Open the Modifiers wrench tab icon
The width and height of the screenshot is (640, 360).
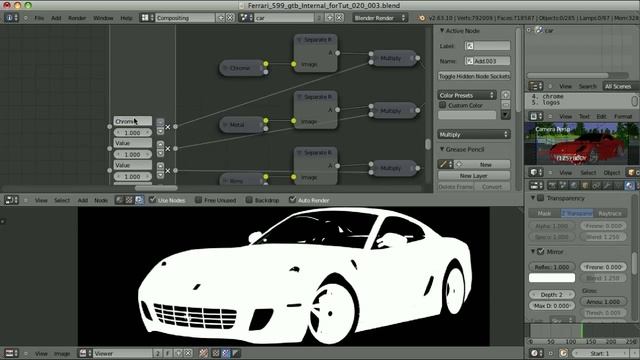[x=607, y=186]
